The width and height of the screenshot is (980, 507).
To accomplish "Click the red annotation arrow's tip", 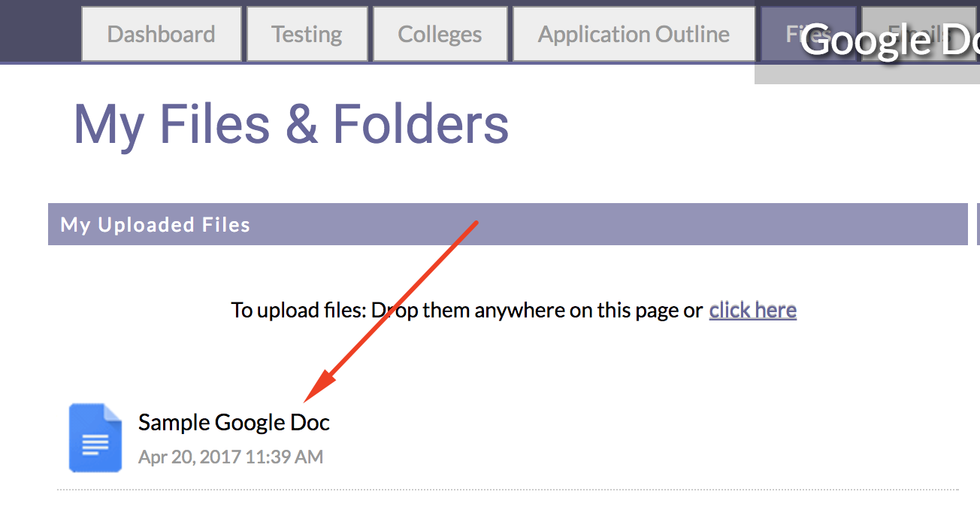I will pyautogui.click(x=305, y=400).
